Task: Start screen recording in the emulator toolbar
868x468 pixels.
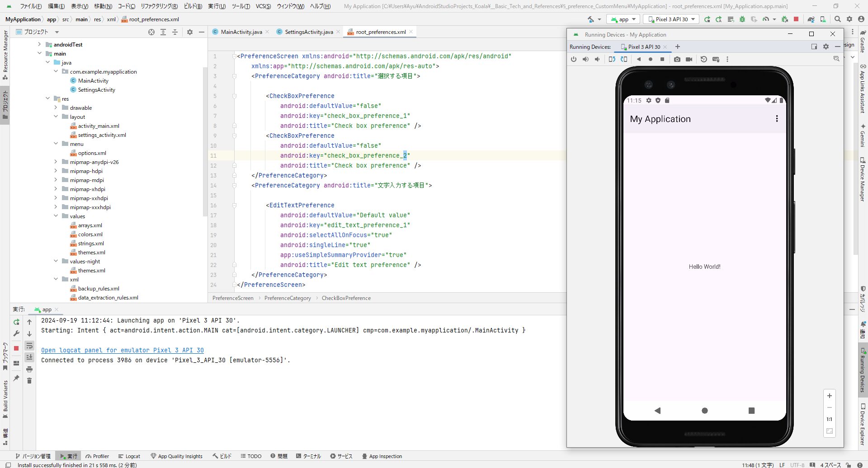Action: pyautogui.click(x=689, y=59)
